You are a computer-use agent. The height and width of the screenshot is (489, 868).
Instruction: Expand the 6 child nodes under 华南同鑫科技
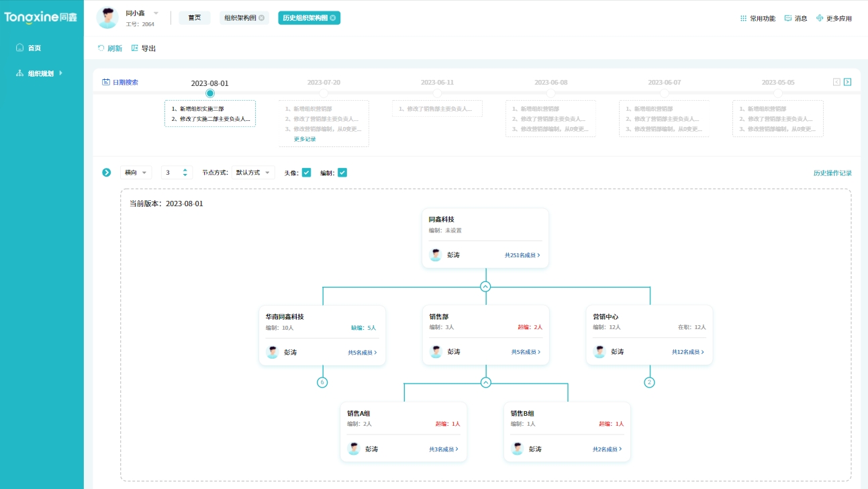[322, 383]
